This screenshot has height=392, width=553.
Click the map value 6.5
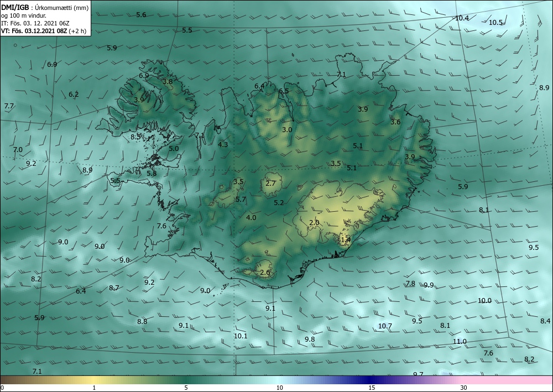[284, 91]
